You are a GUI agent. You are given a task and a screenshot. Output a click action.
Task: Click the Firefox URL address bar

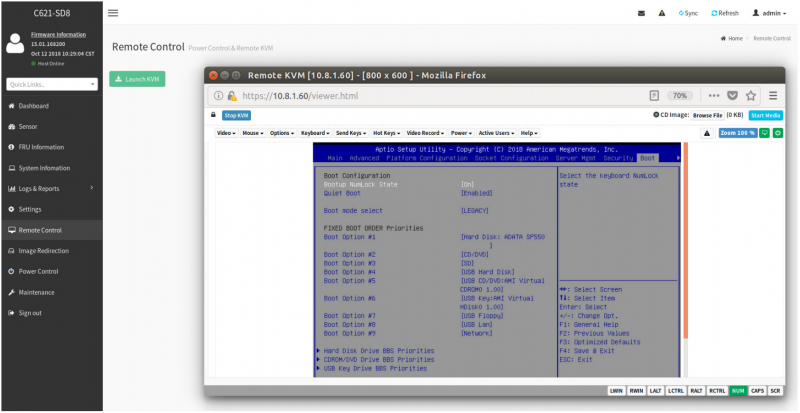point(440,96)
